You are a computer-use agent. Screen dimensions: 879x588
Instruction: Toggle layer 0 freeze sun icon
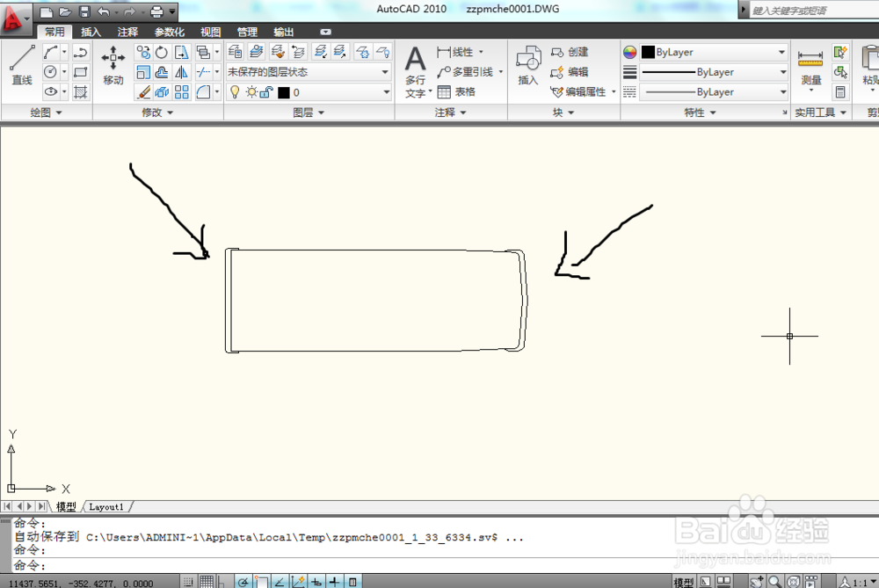[x=251, y=92]
